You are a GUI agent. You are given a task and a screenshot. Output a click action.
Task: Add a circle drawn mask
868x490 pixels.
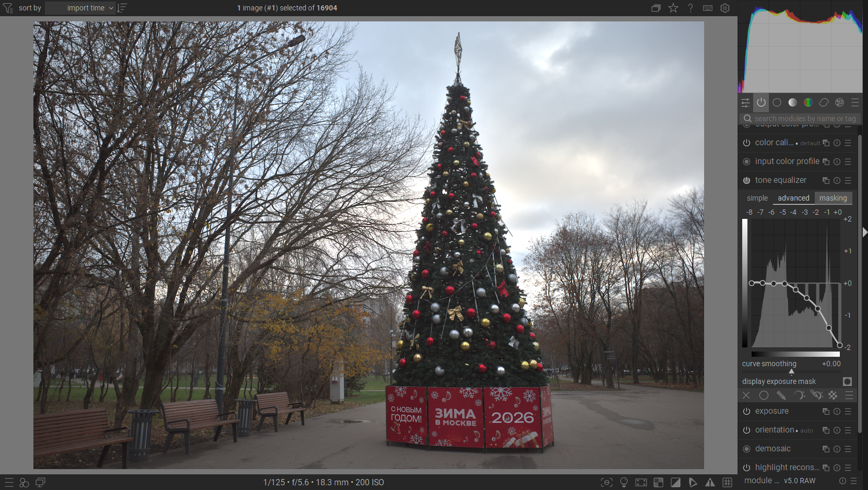[764, 395]
